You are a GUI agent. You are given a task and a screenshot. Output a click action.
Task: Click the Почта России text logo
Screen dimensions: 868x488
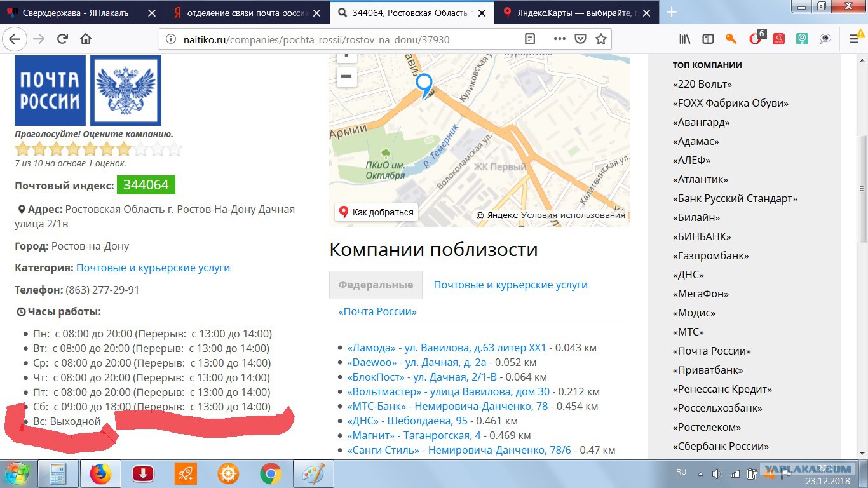pos(50,90)
